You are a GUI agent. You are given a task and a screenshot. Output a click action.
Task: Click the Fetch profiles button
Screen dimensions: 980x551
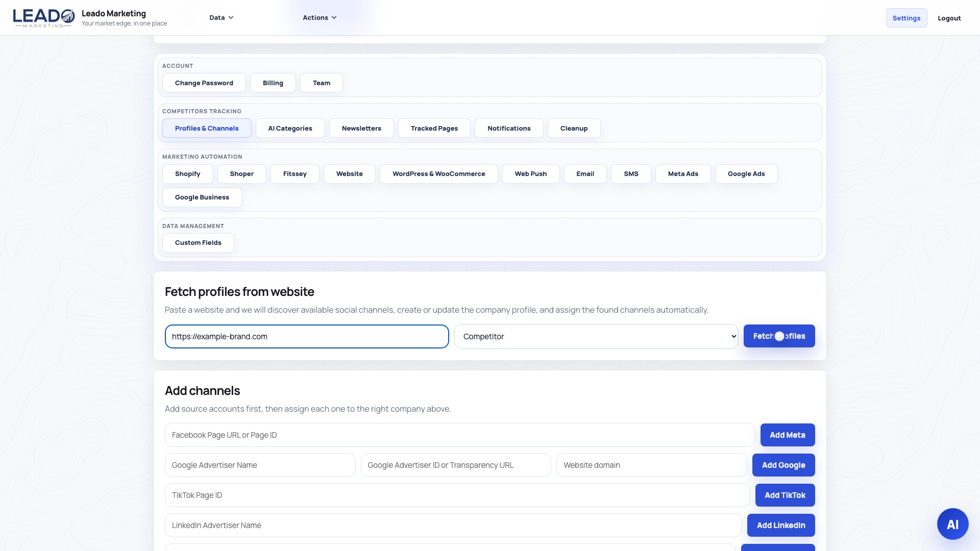[779, 336]
